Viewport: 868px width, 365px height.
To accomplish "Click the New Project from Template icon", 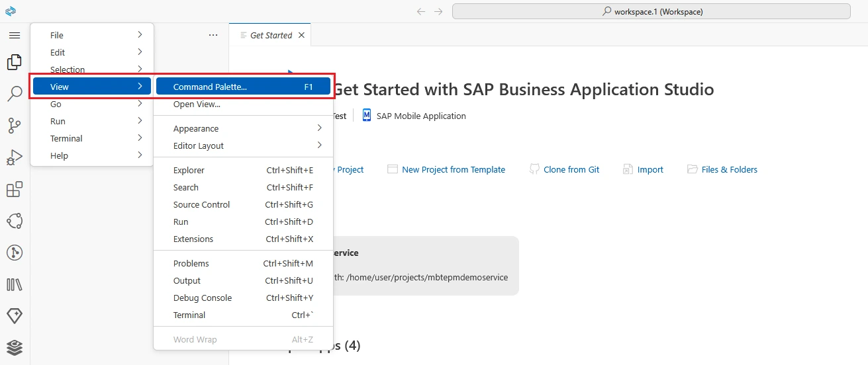I will click(x=393, y=169).
